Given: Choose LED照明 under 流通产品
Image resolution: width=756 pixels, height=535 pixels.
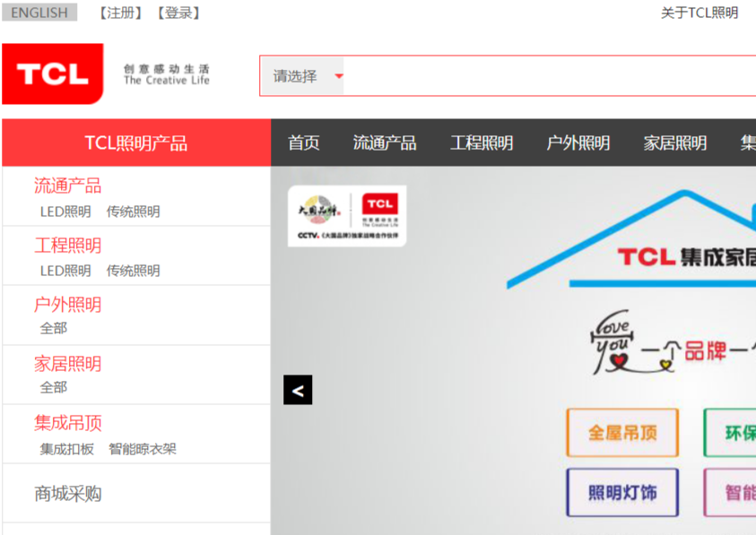Looking at the screenshot, I should (x=65, y=211).
